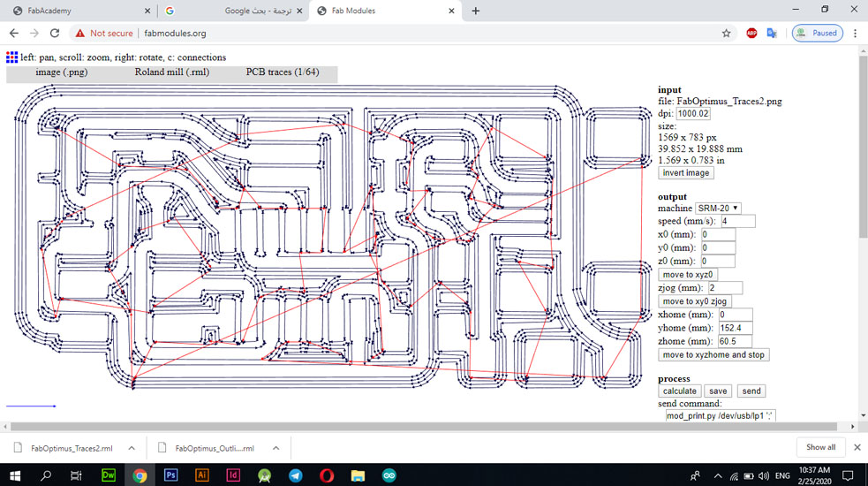
Task: Open the image (.png) menu
Action: click(62, 72)
